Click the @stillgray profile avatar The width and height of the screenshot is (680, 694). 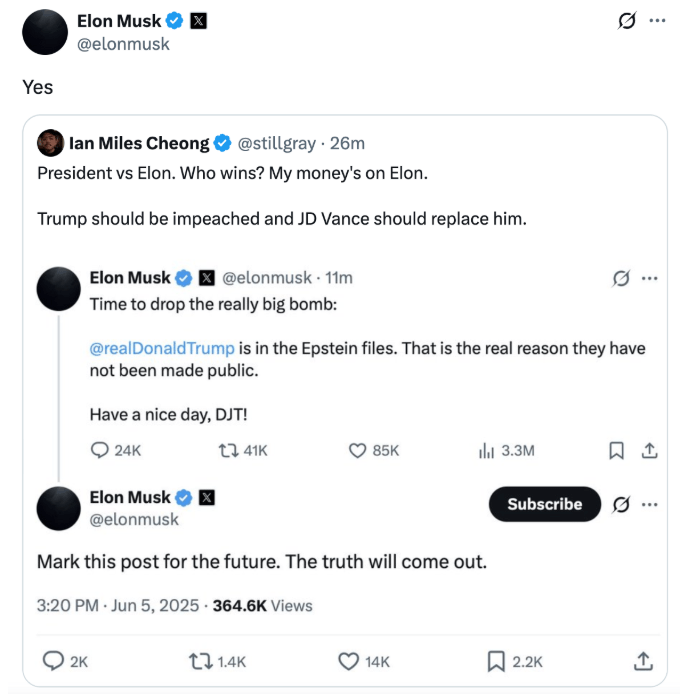click(50, 143)
